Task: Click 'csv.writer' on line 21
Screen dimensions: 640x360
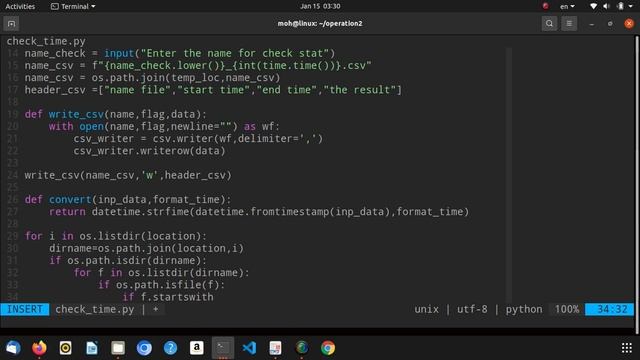Action: (183, 139)
